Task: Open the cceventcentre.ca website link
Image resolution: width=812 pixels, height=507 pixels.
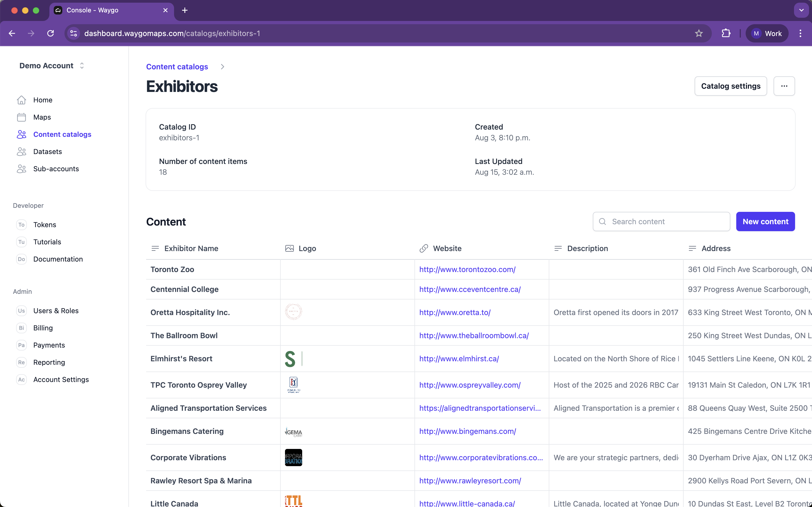Action: pos(470,289)
